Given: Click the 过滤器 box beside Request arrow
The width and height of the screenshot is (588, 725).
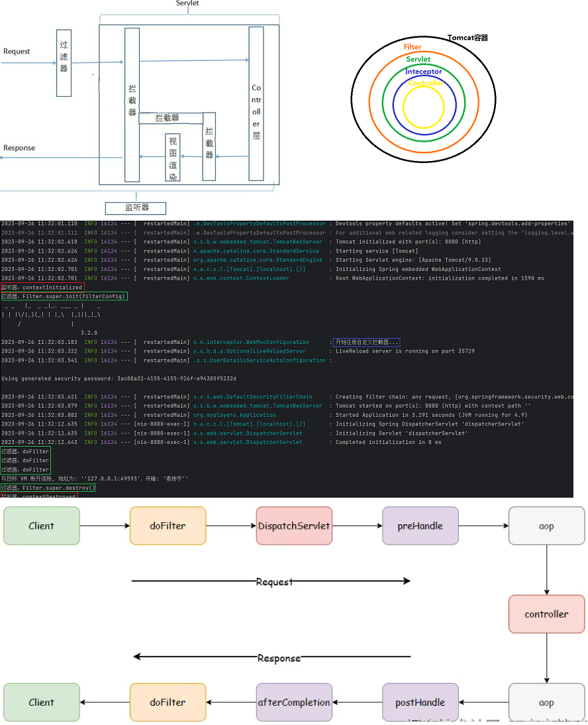Looking at the screenshot, I should tap(64, 63).
